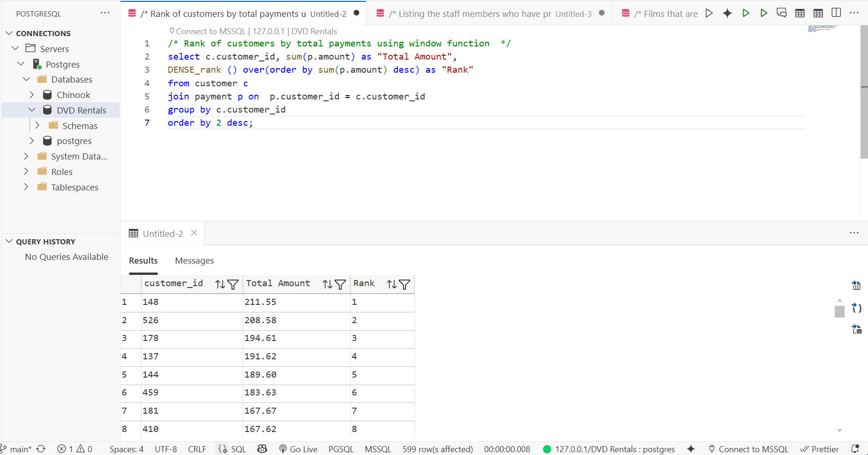The width and height of the screenshot is (868, 455).
Task: Click the Copilot icon in status bar
Action: (262, 449)
